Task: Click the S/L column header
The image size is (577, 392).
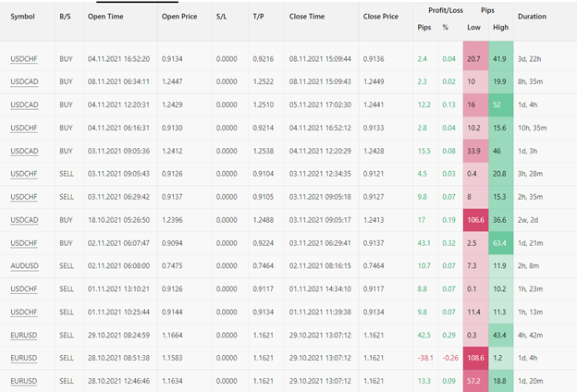Action: click(x=225, y=17)
